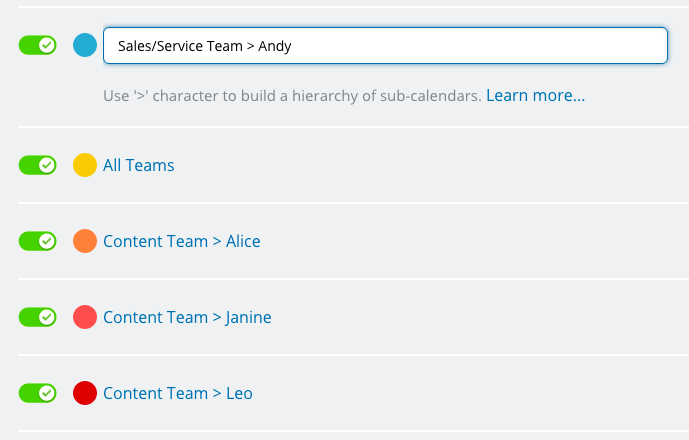Image resolution: width=689 pixels, height=440 pixels.
Task: Turn off the Content Team > Janine toggle
Action: pyautogui.click(x=37, y=317)
